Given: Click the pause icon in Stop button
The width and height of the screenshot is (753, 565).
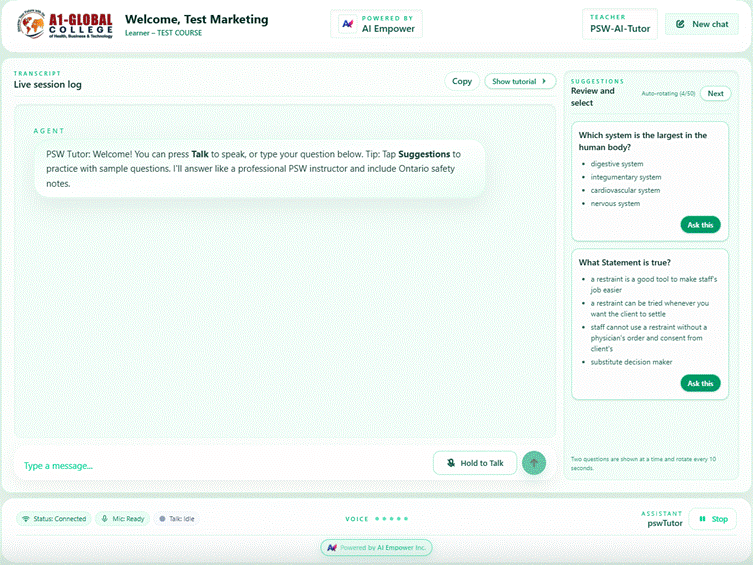Looking at the screenshot, I should (702, 519).
